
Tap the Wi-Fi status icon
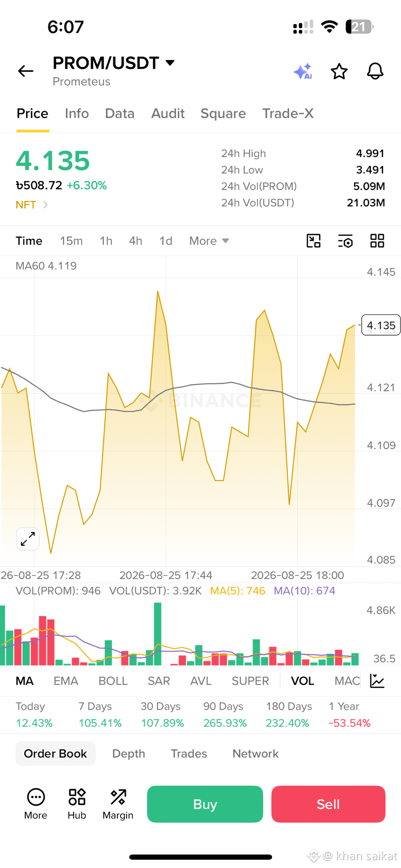click(x=330, y=27)
